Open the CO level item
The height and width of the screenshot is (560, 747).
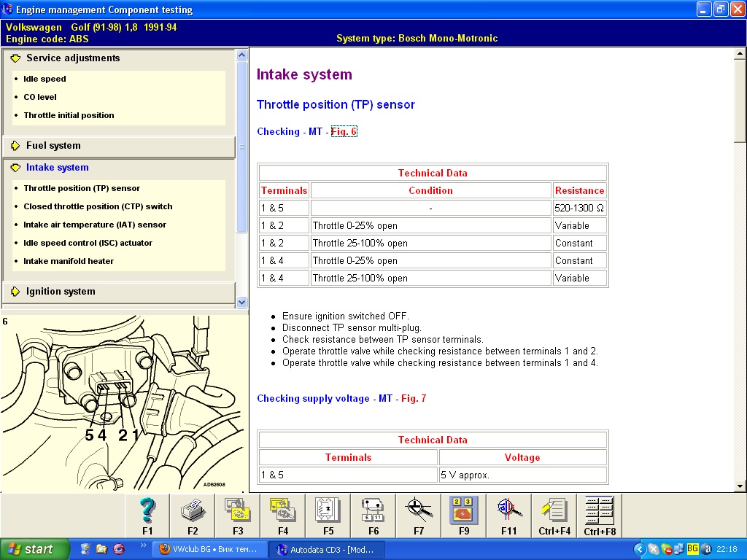tap(40, 97)
